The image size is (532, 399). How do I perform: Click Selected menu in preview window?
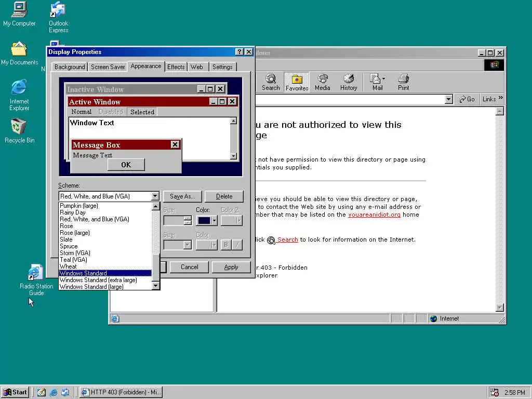coord(142,112)
